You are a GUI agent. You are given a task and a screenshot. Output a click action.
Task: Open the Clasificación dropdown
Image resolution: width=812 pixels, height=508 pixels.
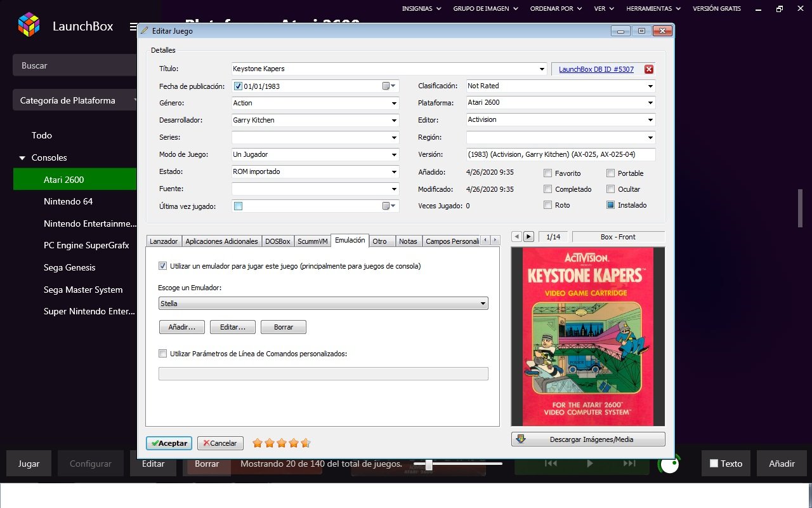[650, 86]
